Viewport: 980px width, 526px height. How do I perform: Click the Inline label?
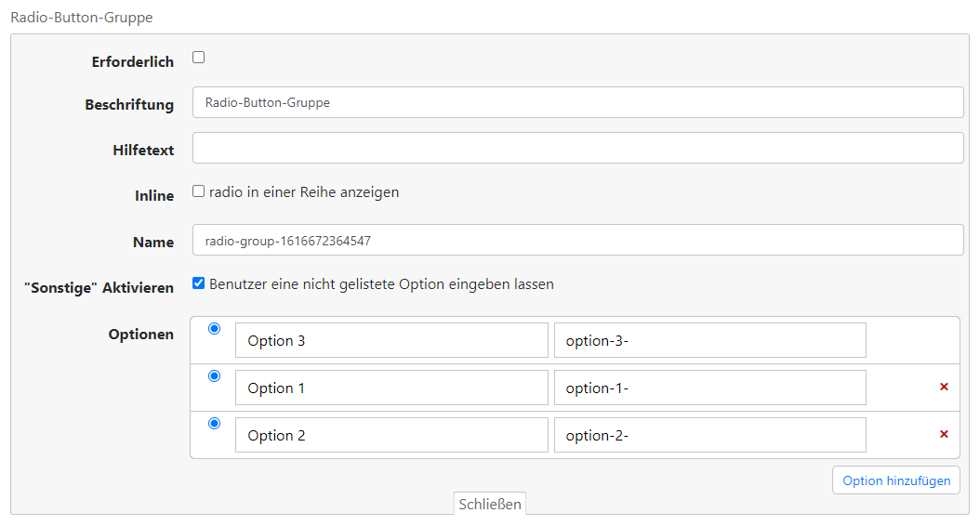tap(154, 196)
